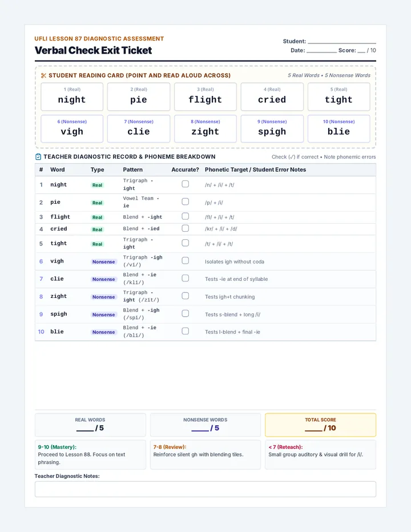Screen dimensions: 411x532
Task: Select the 'night' reading card
Action: click(72, 96)
